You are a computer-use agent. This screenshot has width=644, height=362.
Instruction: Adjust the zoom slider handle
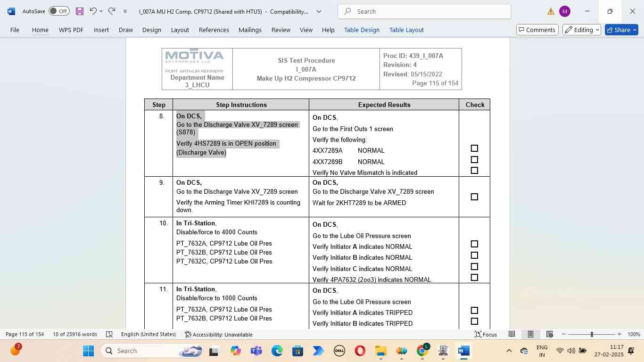pyautogui.click(x=591, y=334)
